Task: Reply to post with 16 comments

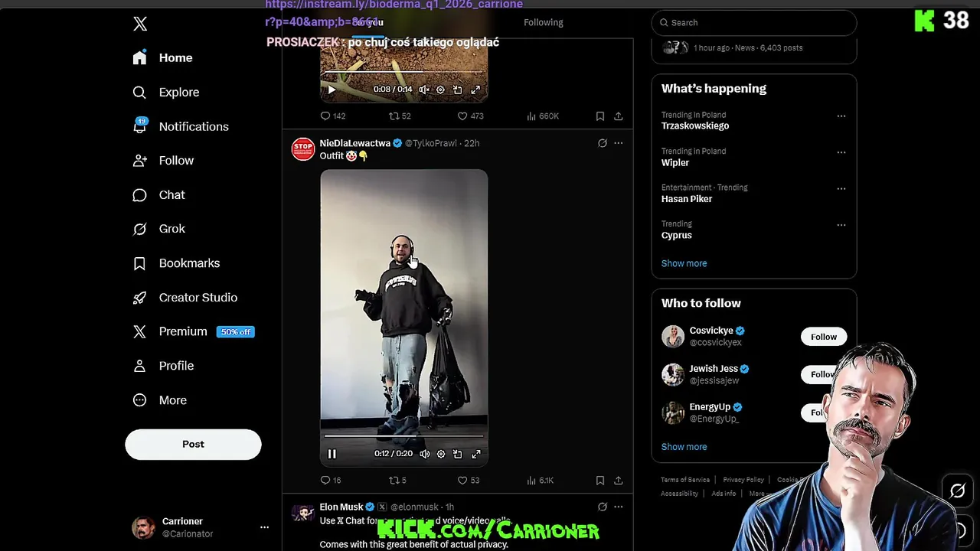Action: 331,481
